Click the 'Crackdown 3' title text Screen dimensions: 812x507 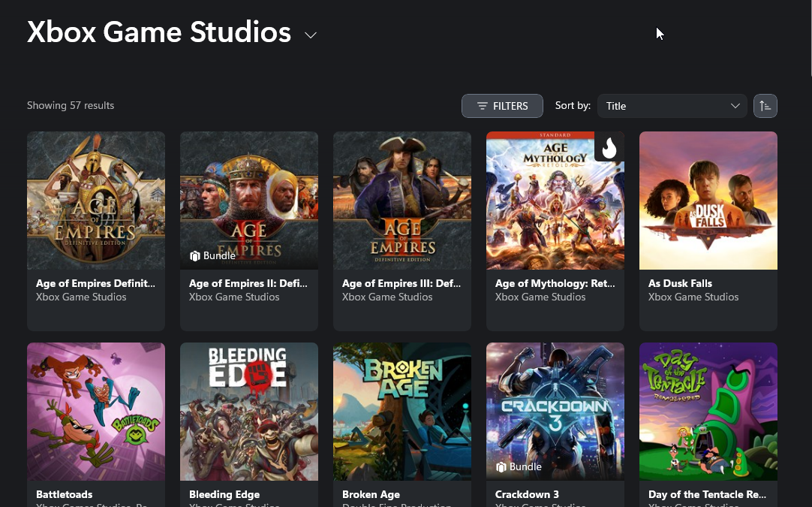527,494
